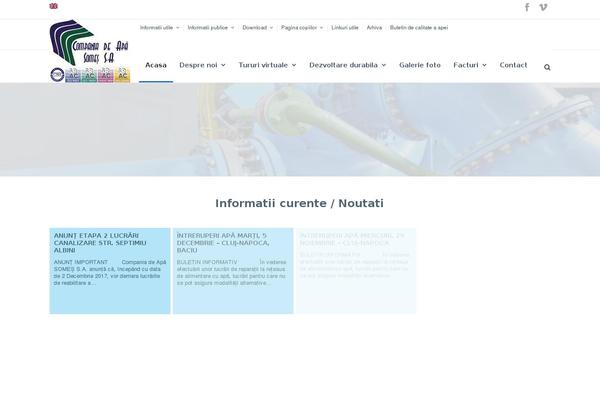Click the search magnifier icon
Image resolution: width=600 pixels, height=400 pixels.
pyautogui.click(x=547, y=67)
